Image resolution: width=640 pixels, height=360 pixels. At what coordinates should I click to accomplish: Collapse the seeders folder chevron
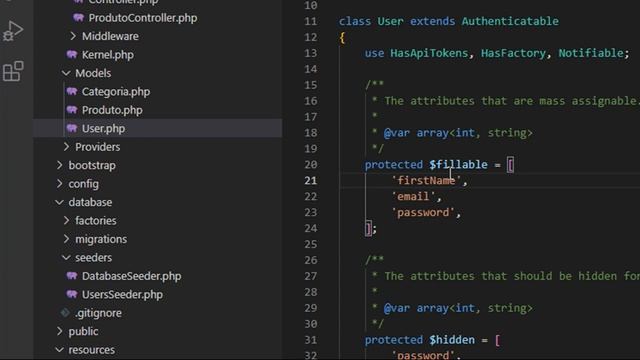point(66,258)
